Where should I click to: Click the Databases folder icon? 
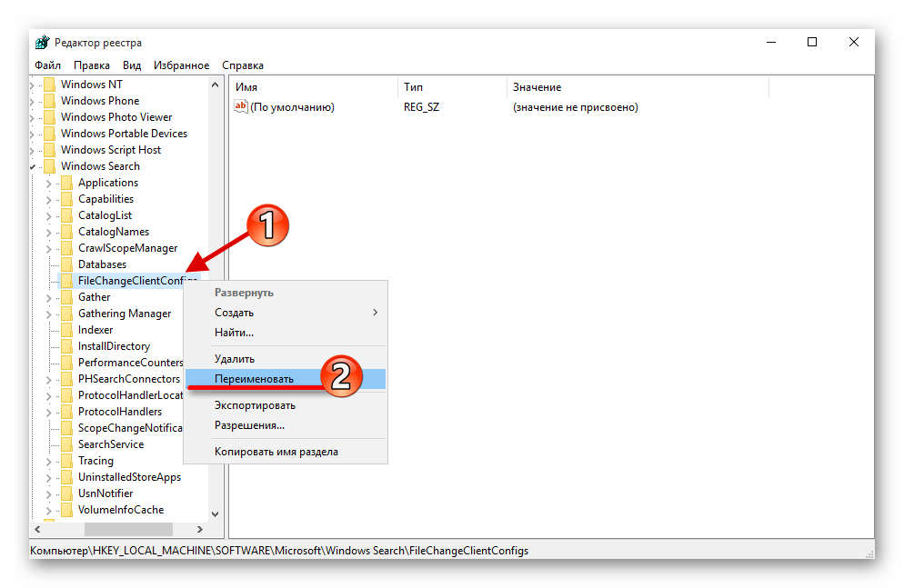[x=65, y=264]
